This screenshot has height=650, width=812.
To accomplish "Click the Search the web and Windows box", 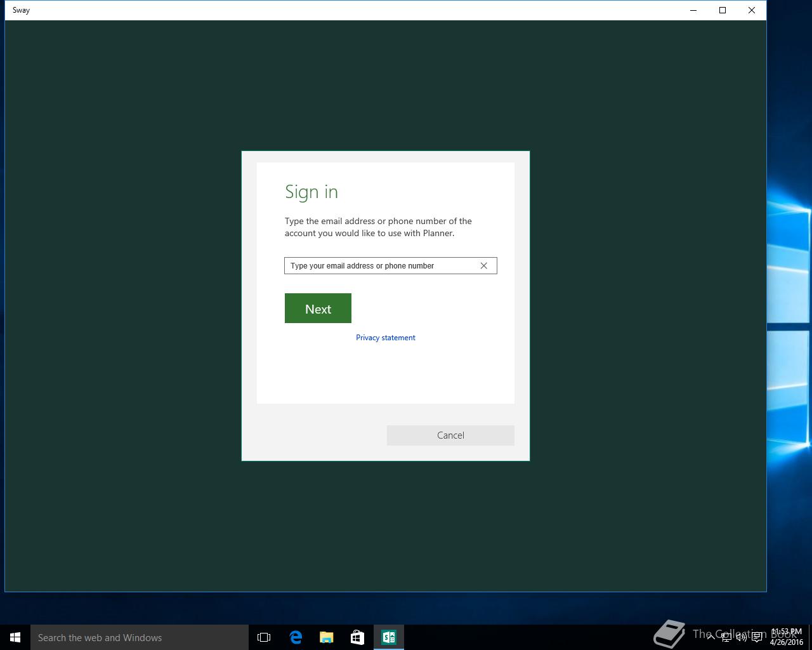I will coord(140,637).
